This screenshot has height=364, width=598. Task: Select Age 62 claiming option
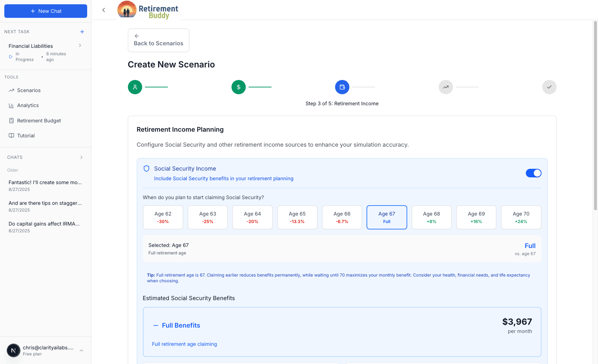coord(163,217)
